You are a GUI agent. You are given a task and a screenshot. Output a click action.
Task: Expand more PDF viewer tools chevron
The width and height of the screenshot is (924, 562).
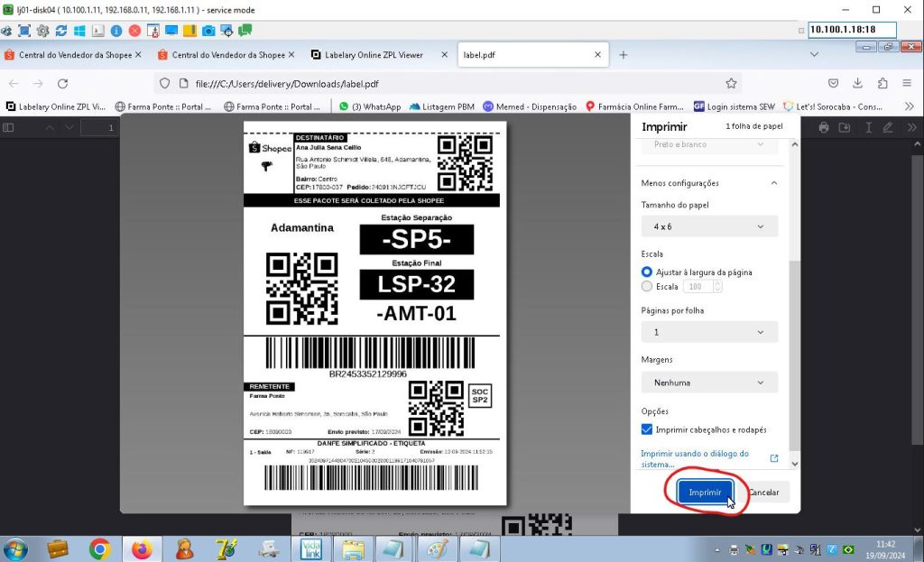click(x=911, y=127)
